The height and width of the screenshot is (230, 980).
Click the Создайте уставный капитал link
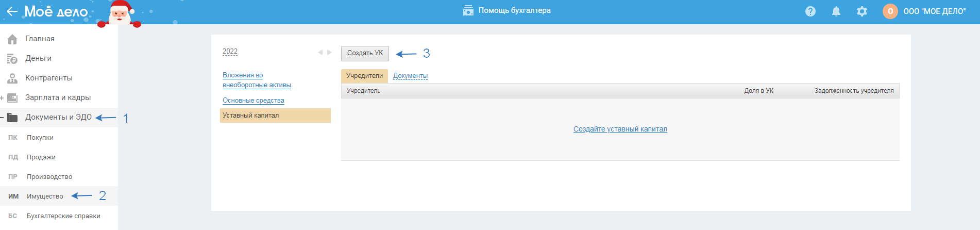620,129
